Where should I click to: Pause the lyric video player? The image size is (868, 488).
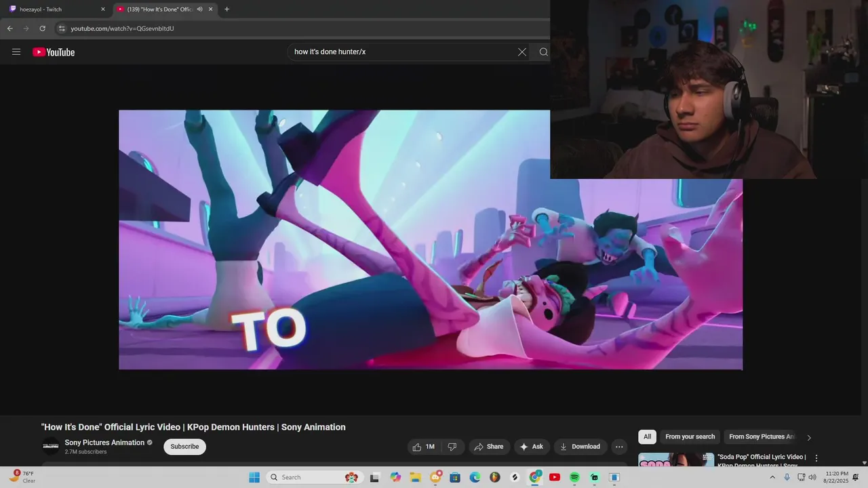click(x=431, y=240)
